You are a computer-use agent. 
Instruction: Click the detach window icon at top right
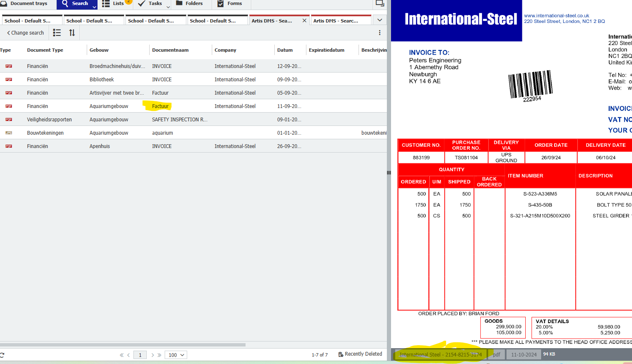380,3
